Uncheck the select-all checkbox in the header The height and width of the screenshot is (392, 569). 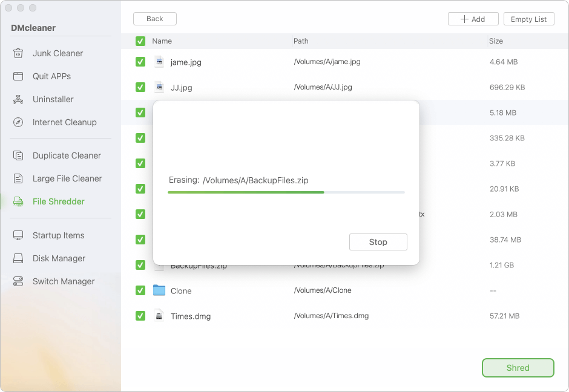click(140, 41)
